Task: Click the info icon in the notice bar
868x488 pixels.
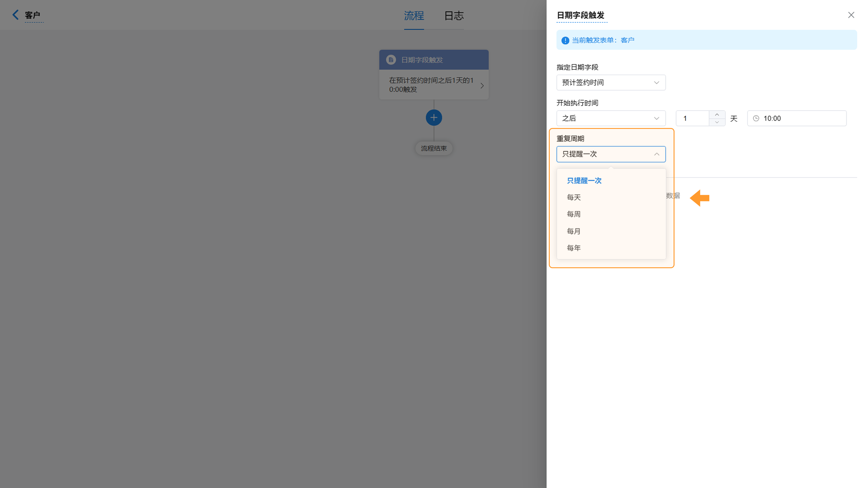Action: click(x=565, y=40)
